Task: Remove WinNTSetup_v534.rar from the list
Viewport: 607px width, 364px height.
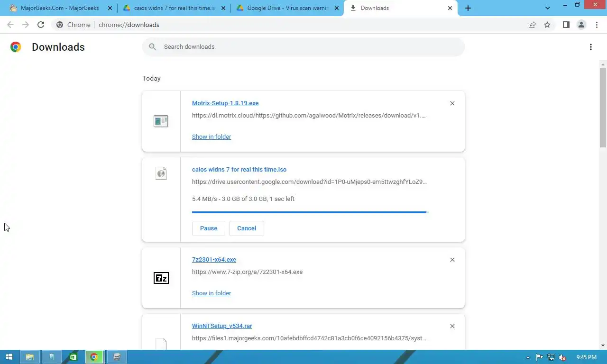Action: tap(452, 326)
